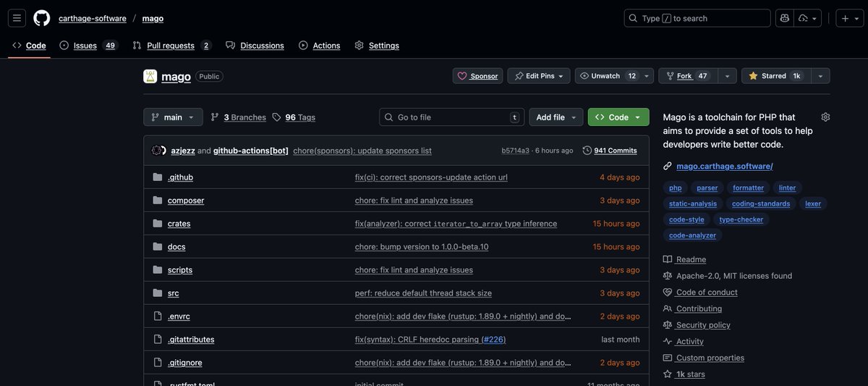Select the type-checker topic tag
Viewport: 868px width, 386px height.
pos(741,219)
